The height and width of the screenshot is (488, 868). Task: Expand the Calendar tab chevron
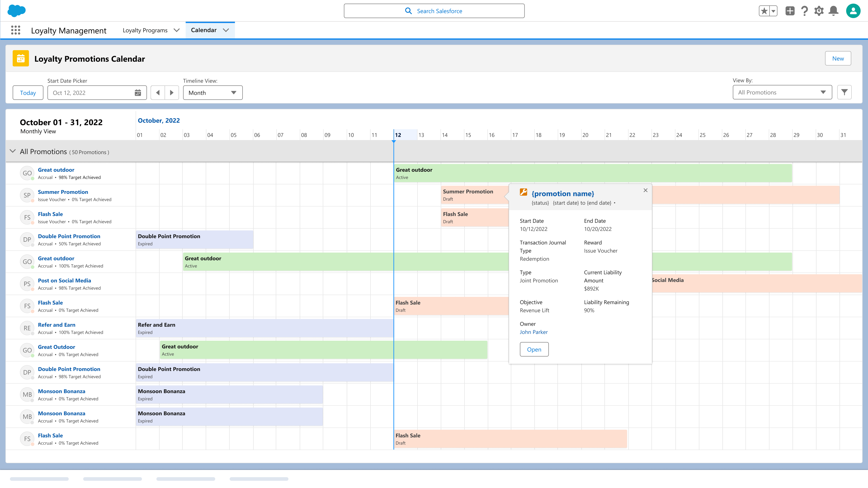click(x=226, y=30)
